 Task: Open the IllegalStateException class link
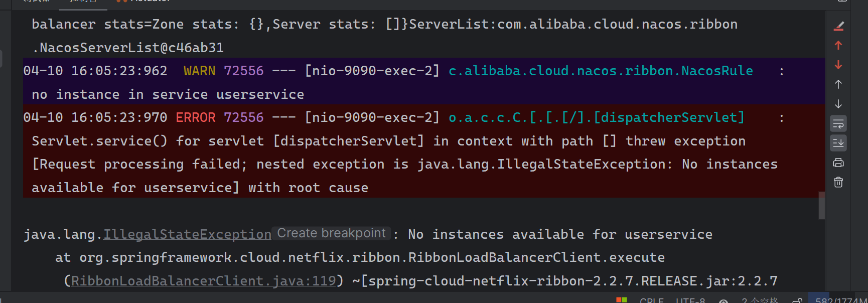[187, 234]
